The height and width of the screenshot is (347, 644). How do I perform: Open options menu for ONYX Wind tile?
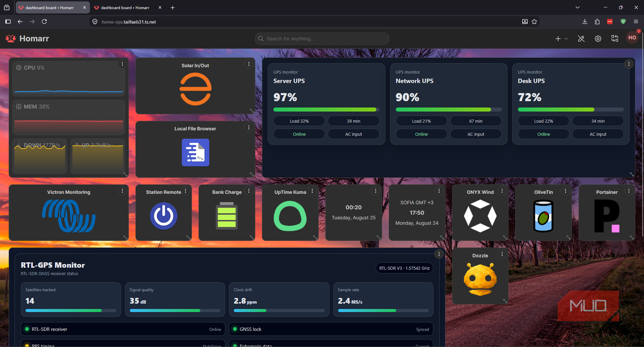tap(502, 191)
